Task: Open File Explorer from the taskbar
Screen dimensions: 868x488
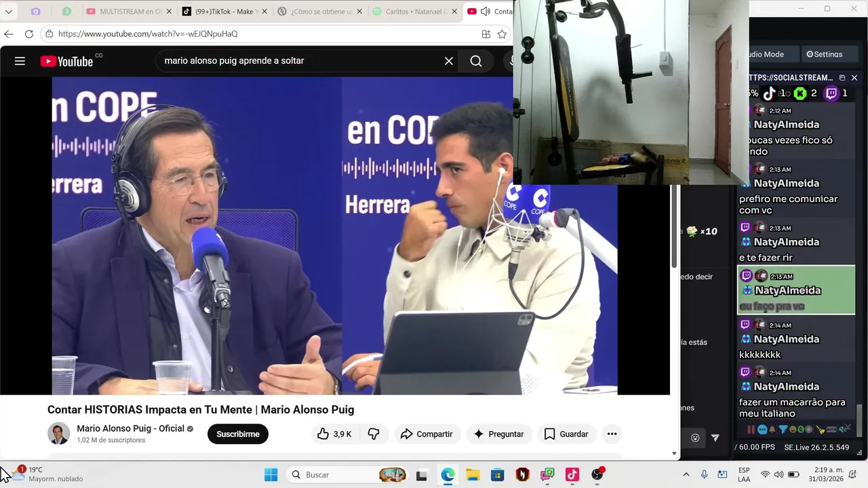Action: point(473,474)
